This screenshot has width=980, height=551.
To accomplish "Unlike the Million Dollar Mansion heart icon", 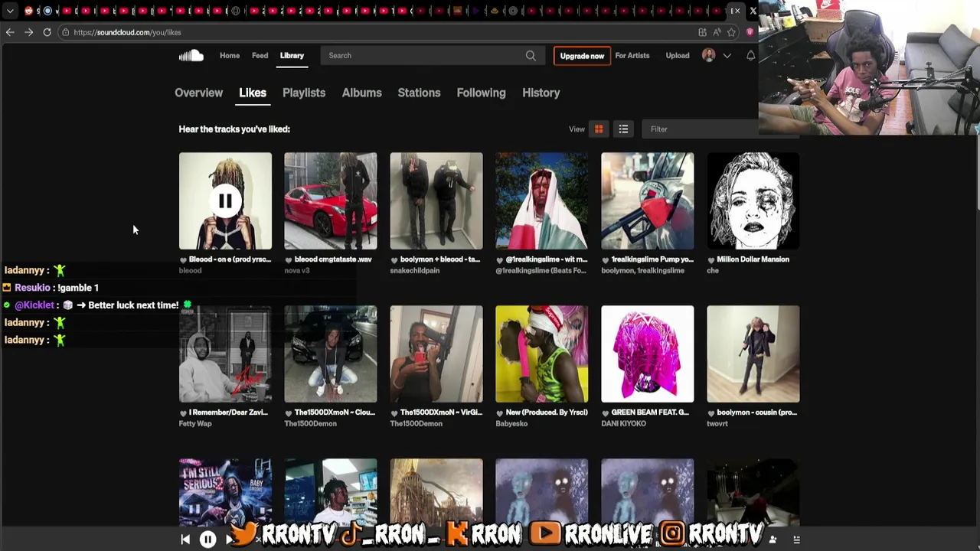I will pos(711,259).
